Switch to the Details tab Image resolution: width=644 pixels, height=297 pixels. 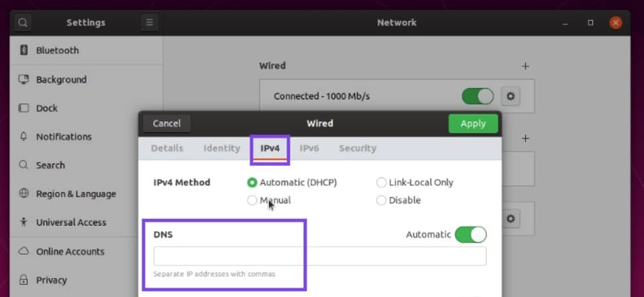coord(167,148)
